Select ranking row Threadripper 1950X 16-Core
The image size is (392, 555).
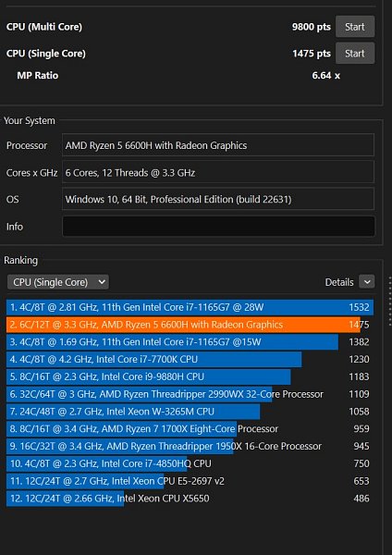(x=188, y=446)
